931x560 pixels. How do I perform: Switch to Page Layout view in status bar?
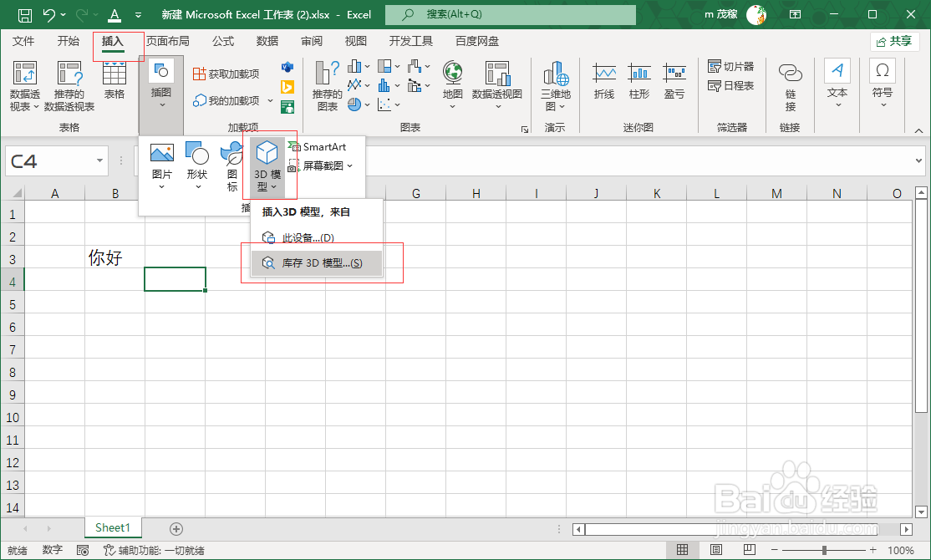click(x=717, y=550)
